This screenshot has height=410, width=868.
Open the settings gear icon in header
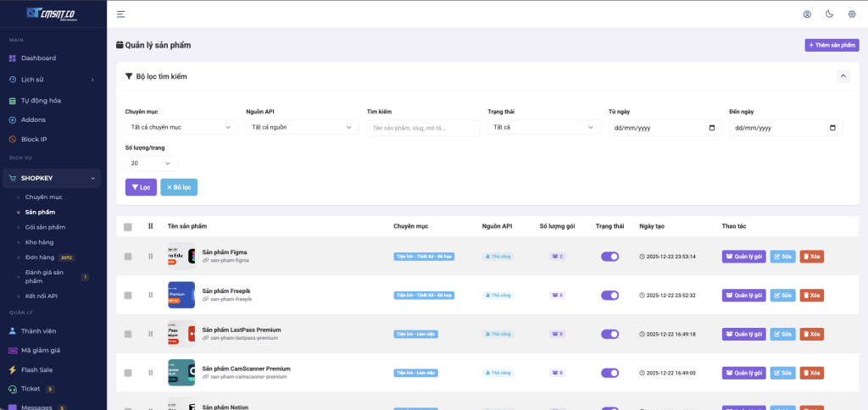click(x=852, y=14)
